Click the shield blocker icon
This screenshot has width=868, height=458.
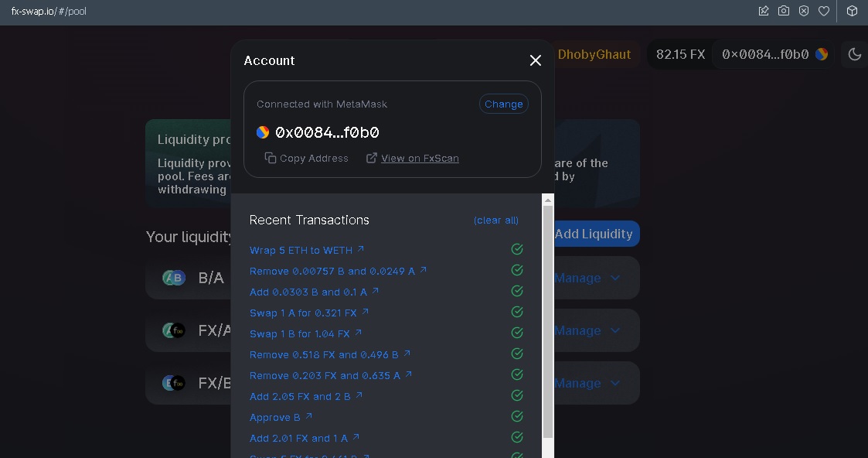coord(804,11)
